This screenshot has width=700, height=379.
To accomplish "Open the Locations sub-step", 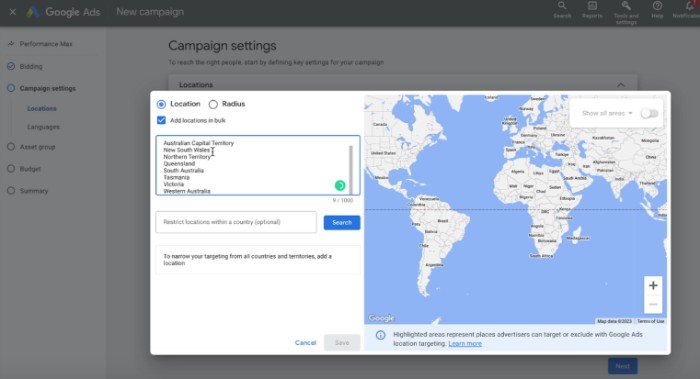I will point(42,108).
